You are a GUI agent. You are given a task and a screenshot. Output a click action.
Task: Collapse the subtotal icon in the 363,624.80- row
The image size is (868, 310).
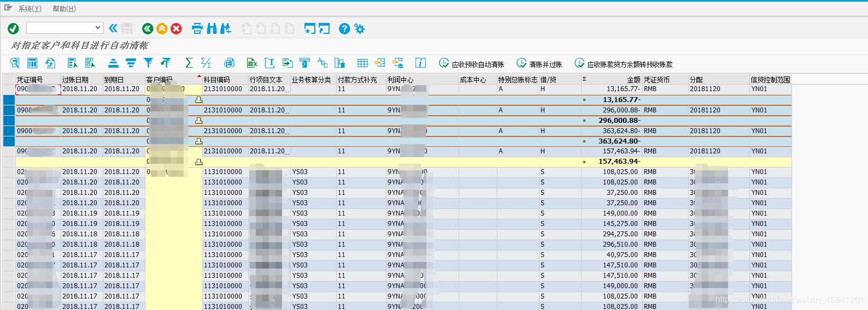tap(198, 141)
